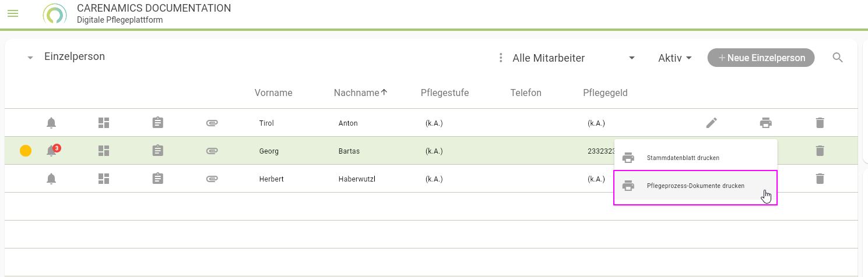Delete Georg Bartas with trash icon
868x277 pixels.
point(820,151)
